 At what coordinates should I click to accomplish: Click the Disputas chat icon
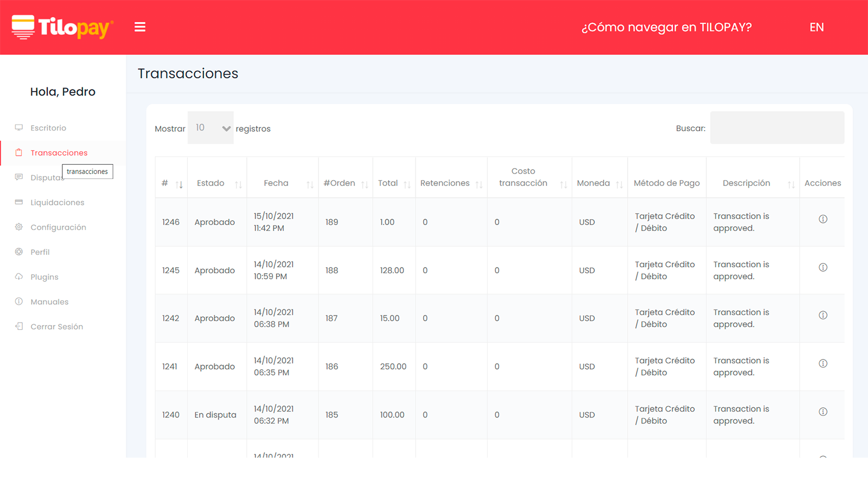(19, 177)
